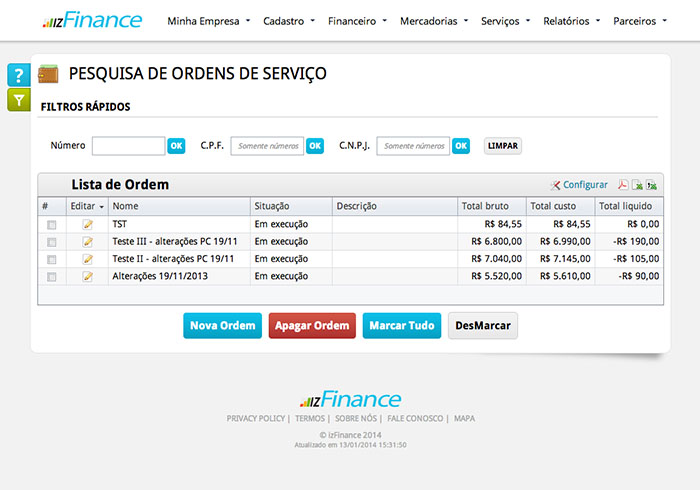The width and height of the screenshot is (700, 490).
Task: Click the last Excel export icon
Action: tap(651, 185)
